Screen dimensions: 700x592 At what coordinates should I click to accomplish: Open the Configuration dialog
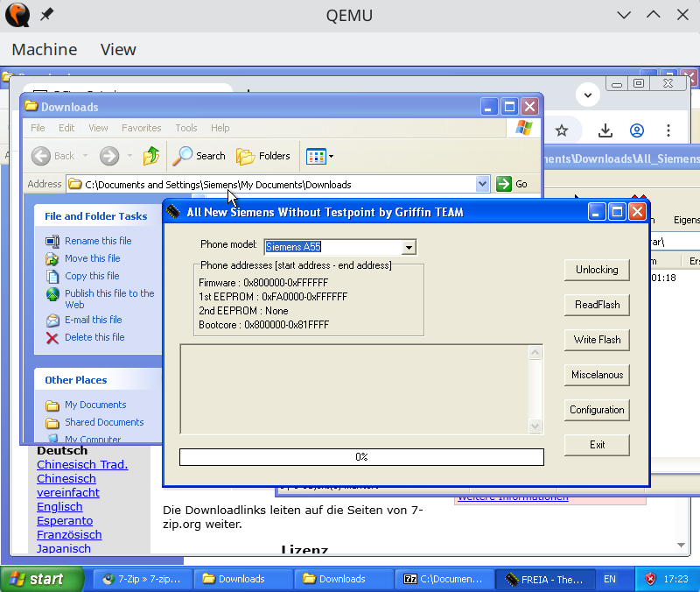(597, 410)
